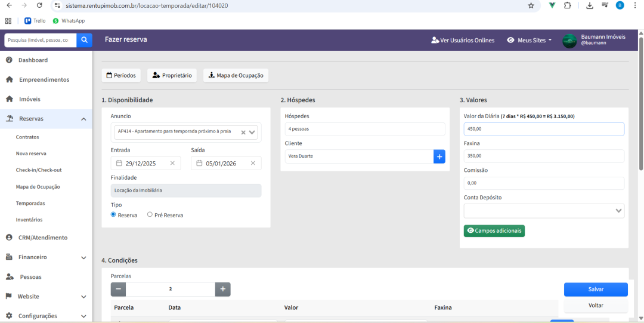Image resolution: width=644 pixels, height=323 pixels.
Task: Remove selected Anuncio with the X icon
Action: [x=243, y=133]
